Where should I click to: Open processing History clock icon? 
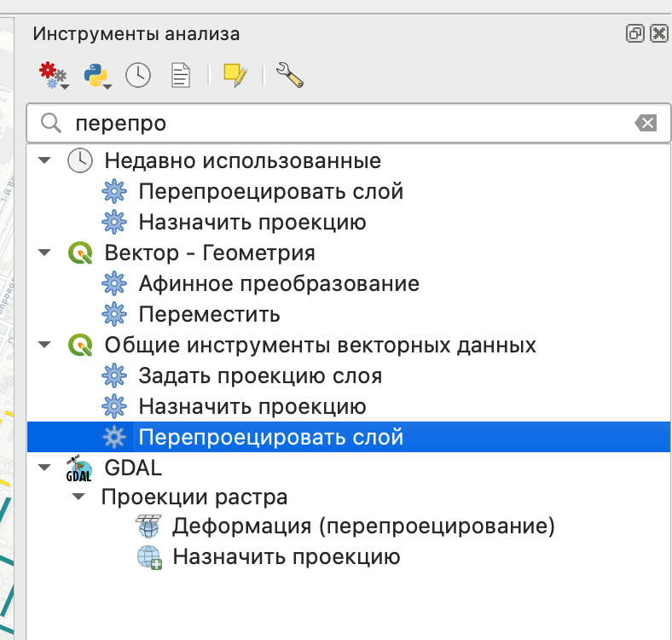pos(138,75)
